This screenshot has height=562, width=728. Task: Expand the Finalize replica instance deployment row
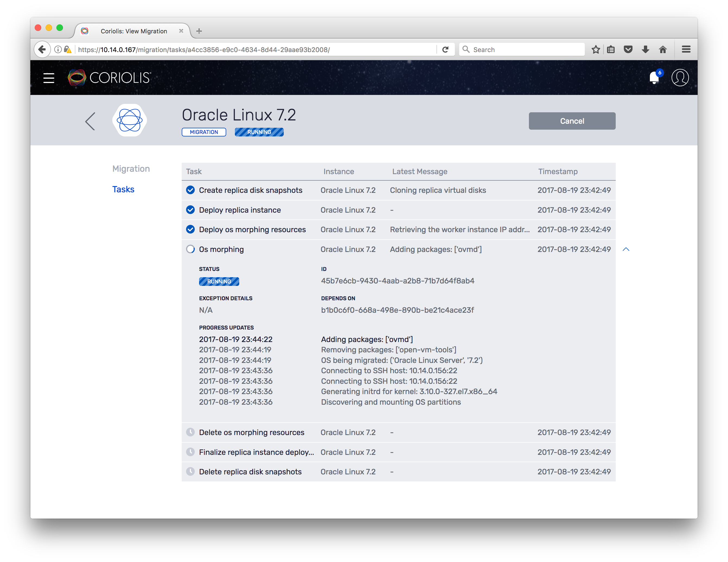256,452
